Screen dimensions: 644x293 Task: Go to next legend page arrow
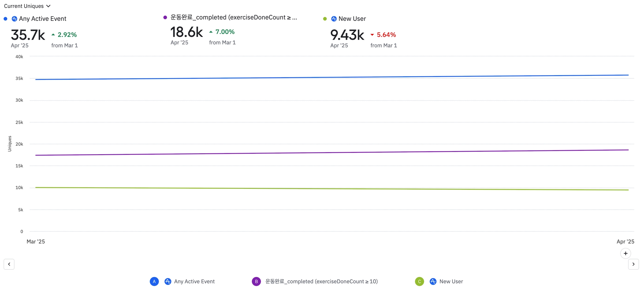click(x=633, y=264)
